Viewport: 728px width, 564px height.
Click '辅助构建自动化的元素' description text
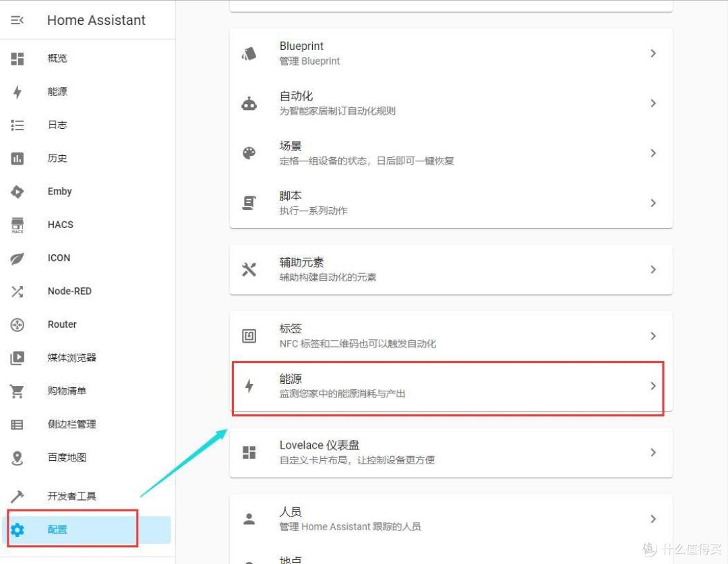point(328,277)
